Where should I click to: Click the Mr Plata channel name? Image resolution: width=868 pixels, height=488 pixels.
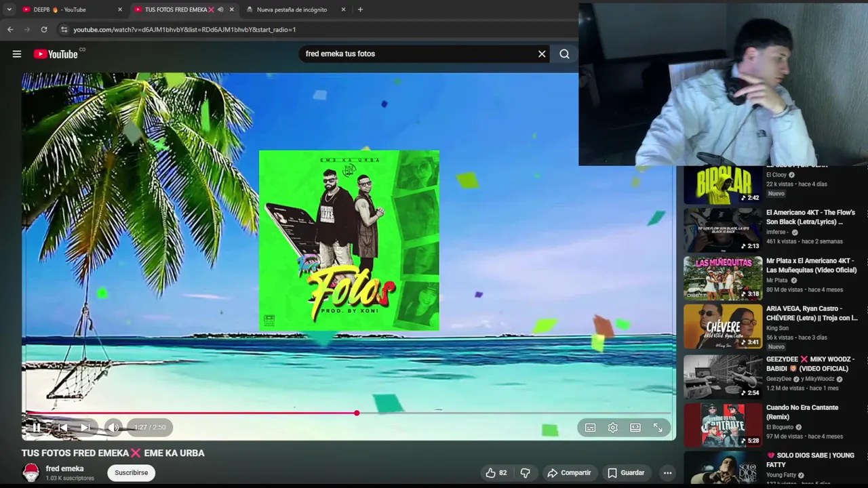coord(777,280)
